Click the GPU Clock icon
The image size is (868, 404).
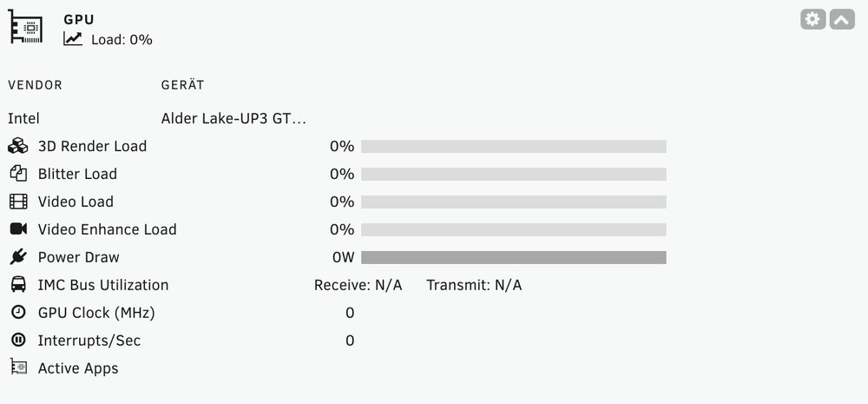click(x=18, y=313)
